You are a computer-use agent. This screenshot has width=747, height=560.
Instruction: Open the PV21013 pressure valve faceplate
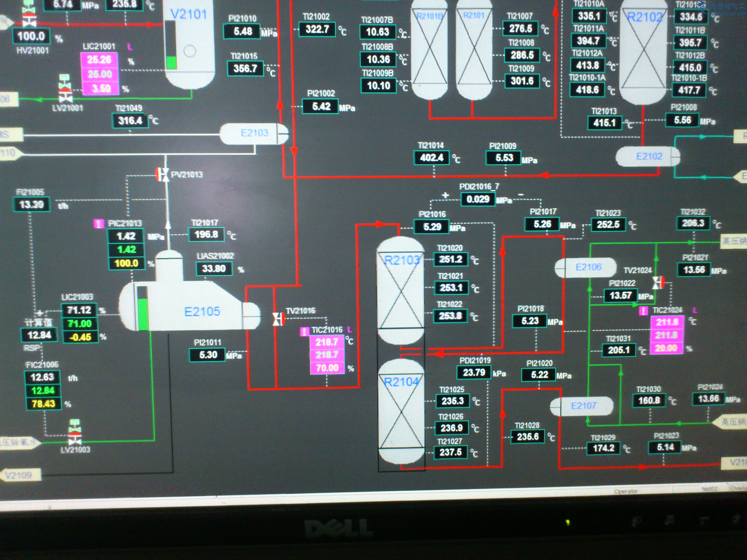[162, 174]
